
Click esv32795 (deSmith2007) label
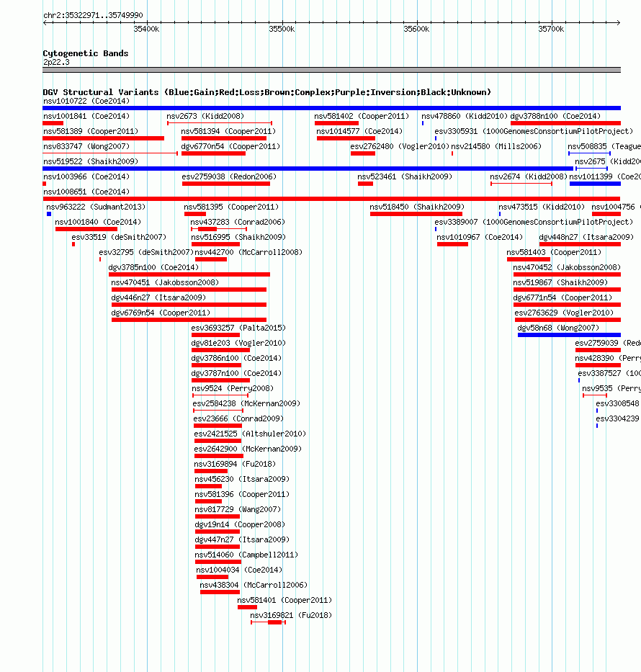pos(146,252)
